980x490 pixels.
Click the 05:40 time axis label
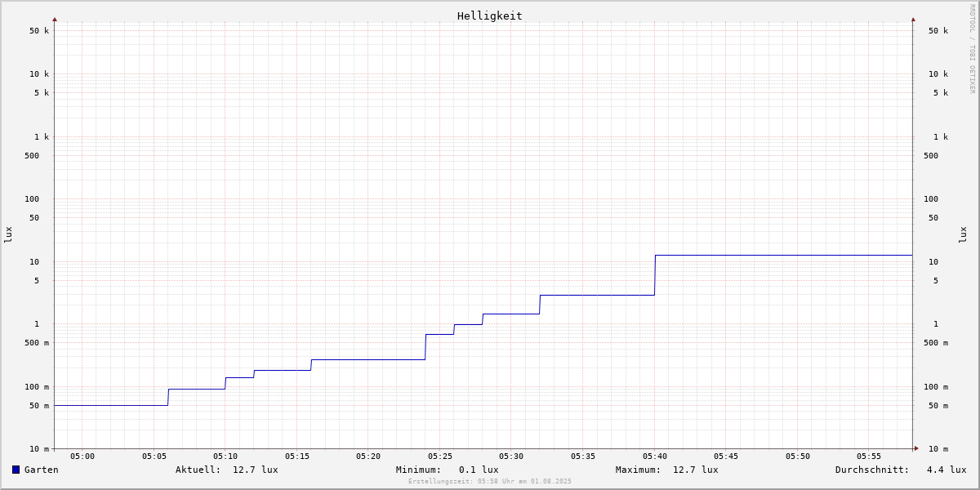655,456
